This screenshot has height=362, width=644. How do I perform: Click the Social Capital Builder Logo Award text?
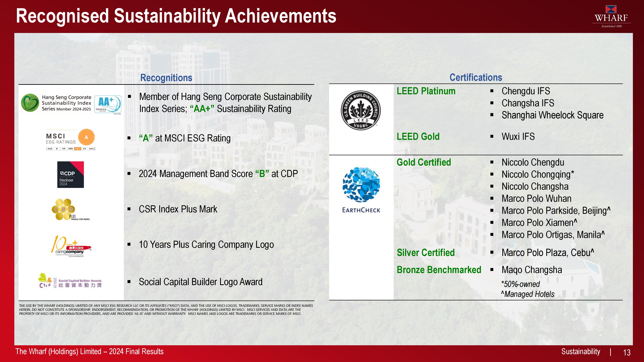[x=200, y=282]
